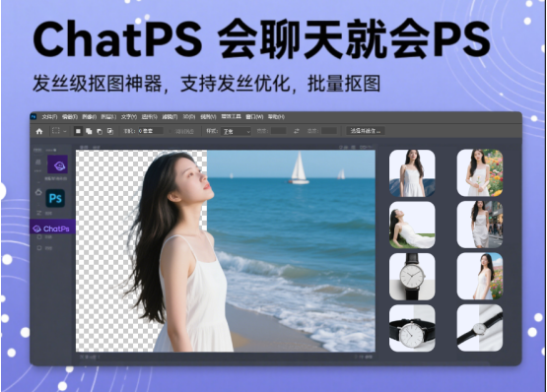Open the 窗口(W) menu

pyautogui.click(x=254, y=117)
